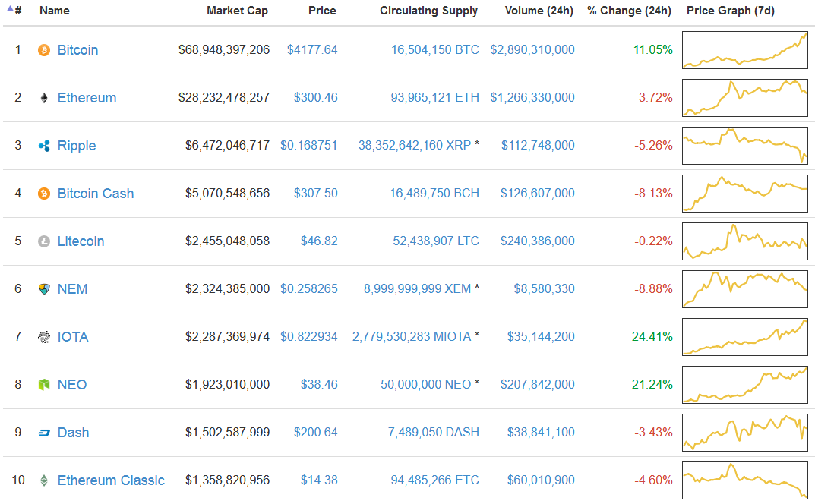Sort the table by Market Cap header
Viewport: 815px width, 504px height.
pyautogui.click(x=237, y=11)
